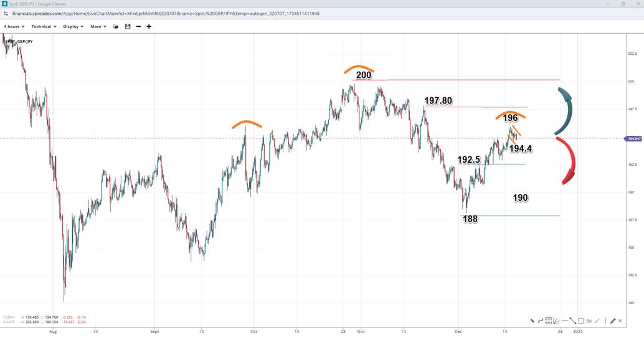Expand the Technical indicators menu

coord(44,27)
